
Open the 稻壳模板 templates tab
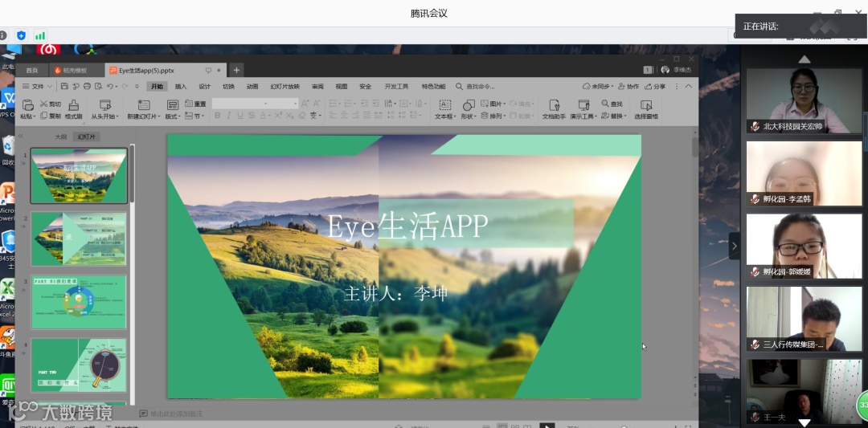pyautogui.click(x=76, y=70)
